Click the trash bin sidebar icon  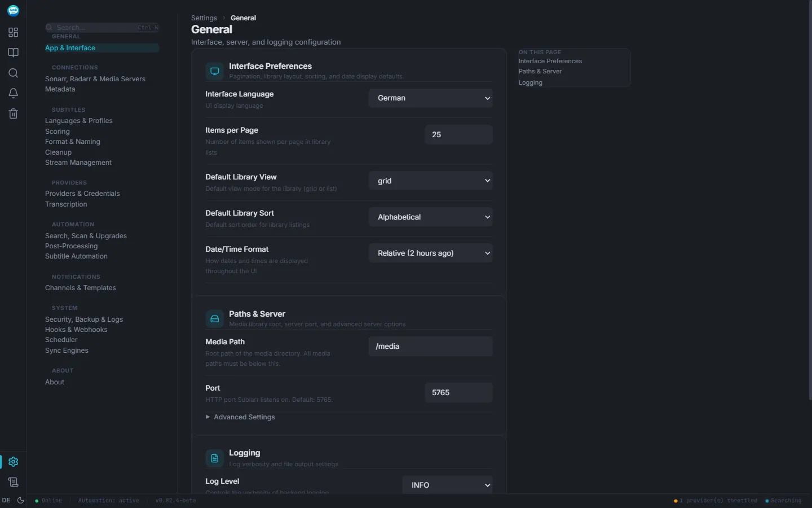[13, 113]
